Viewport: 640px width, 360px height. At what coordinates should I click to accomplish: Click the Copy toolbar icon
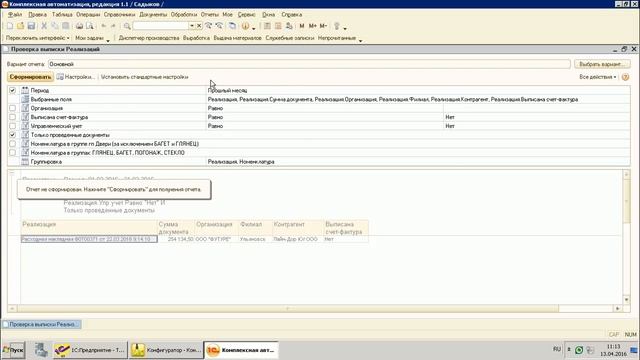tap(55, 26)
